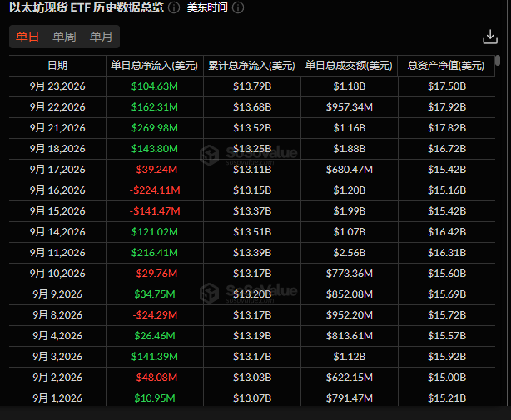Click the cumulative inflow value $13.68B

pos(252,107)
